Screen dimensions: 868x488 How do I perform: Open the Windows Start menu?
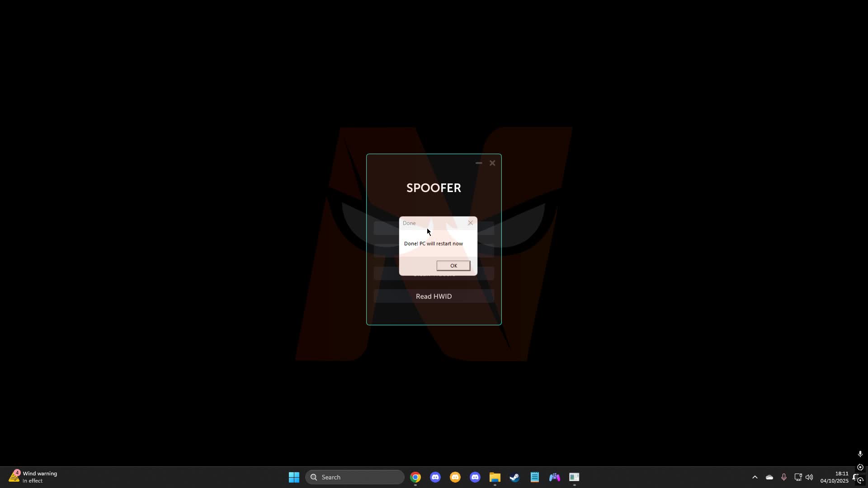tap(294, 477)
